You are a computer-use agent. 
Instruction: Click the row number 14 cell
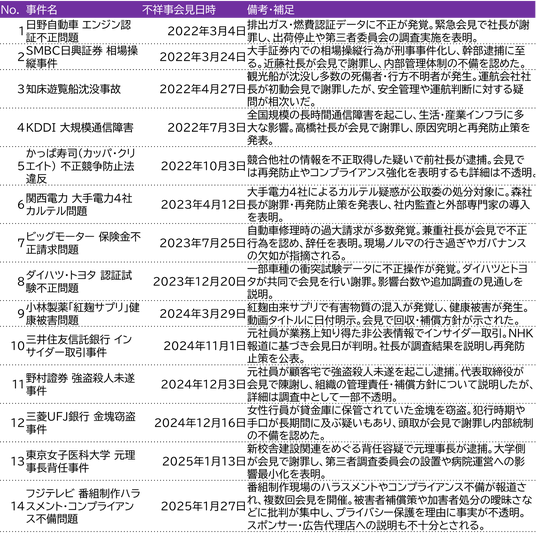click(18, 506)
